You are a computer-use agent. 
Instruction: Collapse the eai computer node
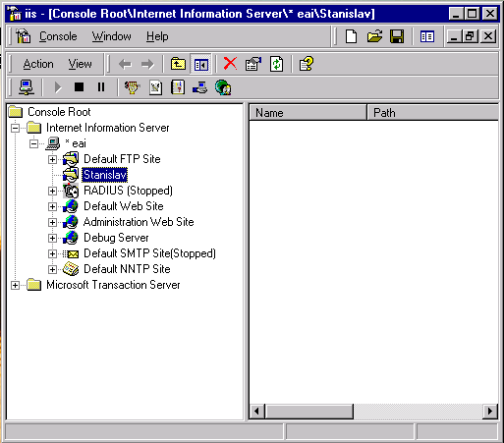point(33,143)
